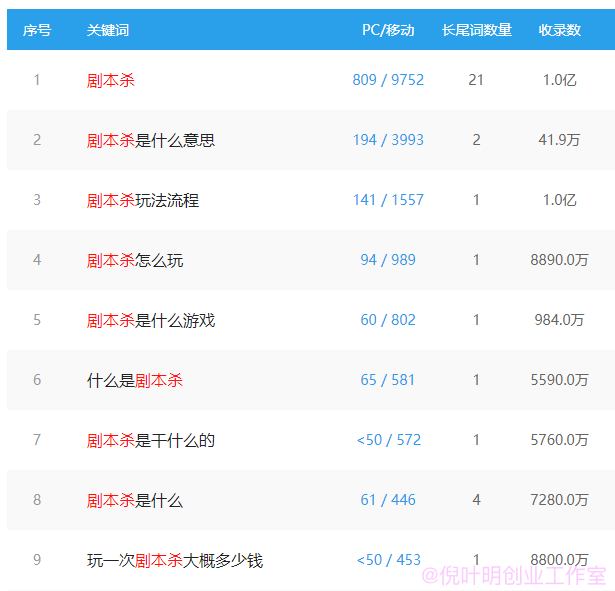The image size is (615, 591).
Task: Select the 7280.0万 index count
Action: click(559, 500)
